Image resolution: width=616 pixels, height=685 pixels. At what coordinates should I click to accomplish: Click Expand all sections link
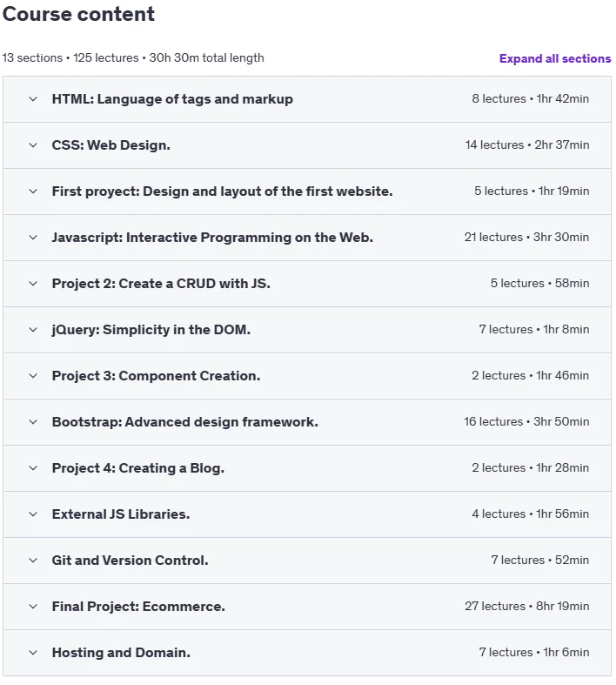[555, 58]
